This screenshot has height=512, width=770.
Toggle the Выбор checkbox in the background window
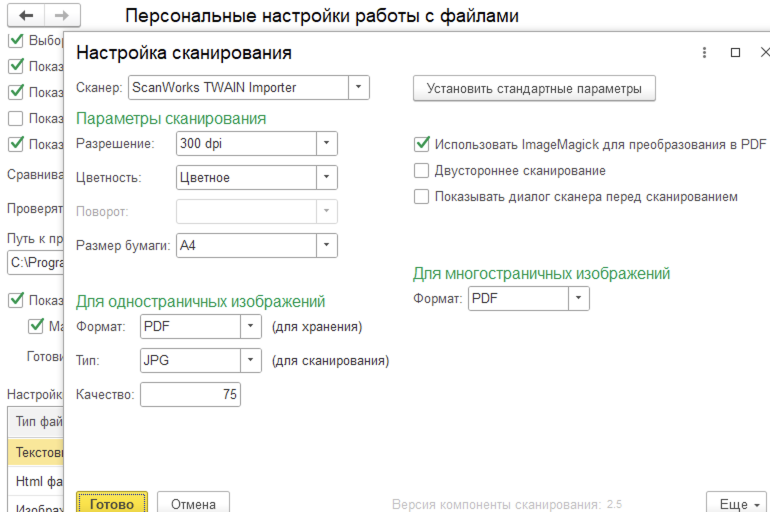(x=16, y=40)
